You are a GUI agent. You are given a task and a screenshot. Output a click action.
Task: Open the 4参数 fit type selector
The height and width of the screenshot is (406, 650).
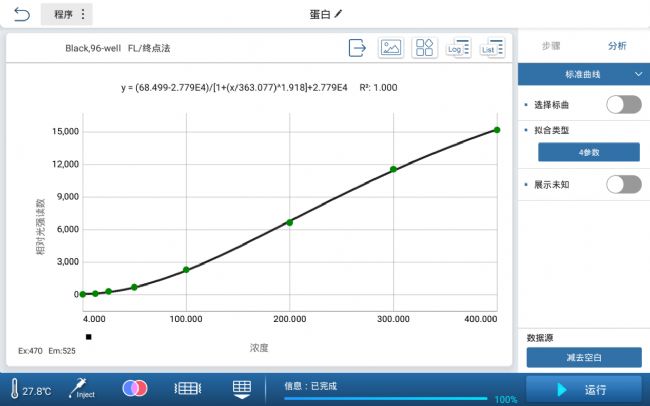point(588,152)
